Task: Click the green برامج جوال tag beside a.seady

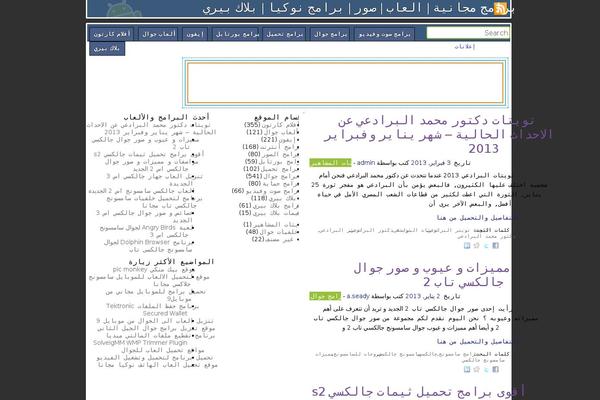Action: click(x=325, y=296)
